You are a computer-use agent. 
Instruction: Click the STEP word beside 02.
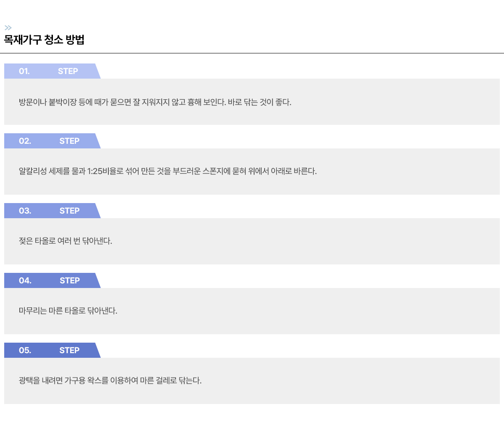tap(69, 141)
